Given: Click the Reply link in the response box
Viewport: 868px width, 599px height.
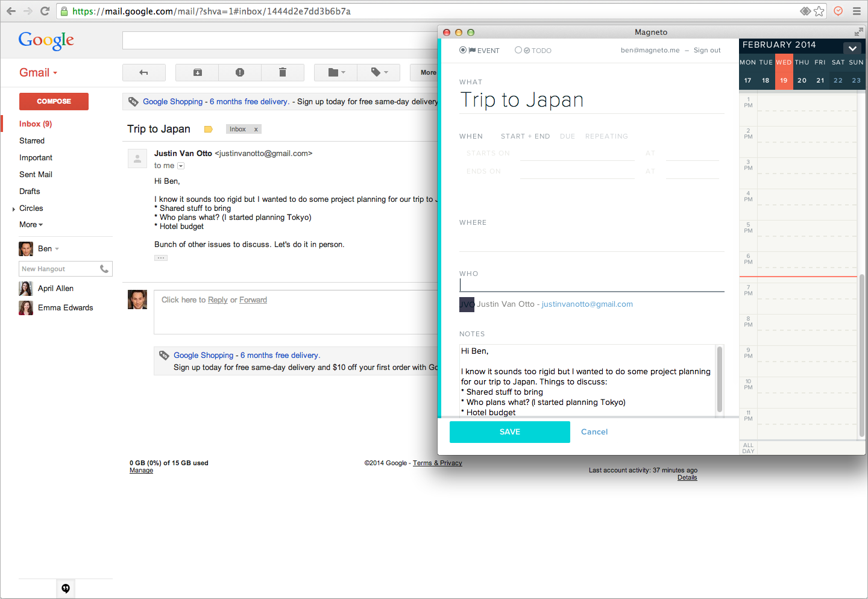Looking at the screenshot, I should [218, 300].
